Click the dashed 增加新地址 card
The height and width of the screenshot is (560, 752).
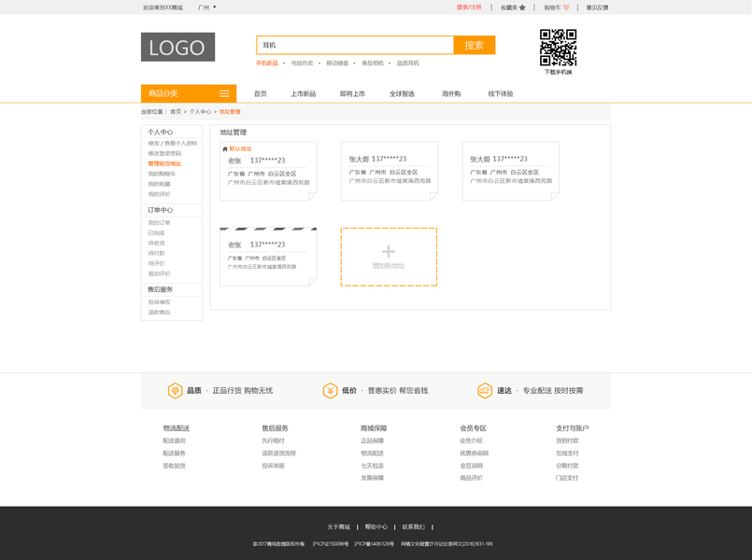(x=389, y=258)
